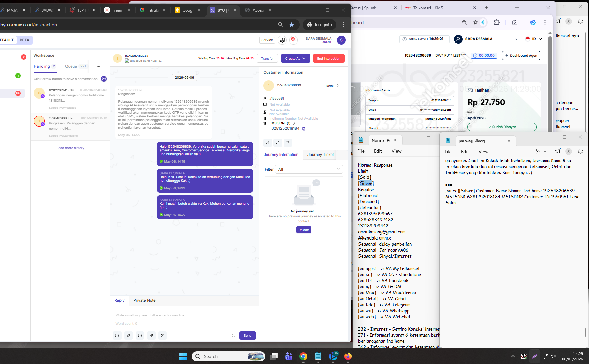Open the Telkomsel - KMS browser tab

(x=440, y=8)
